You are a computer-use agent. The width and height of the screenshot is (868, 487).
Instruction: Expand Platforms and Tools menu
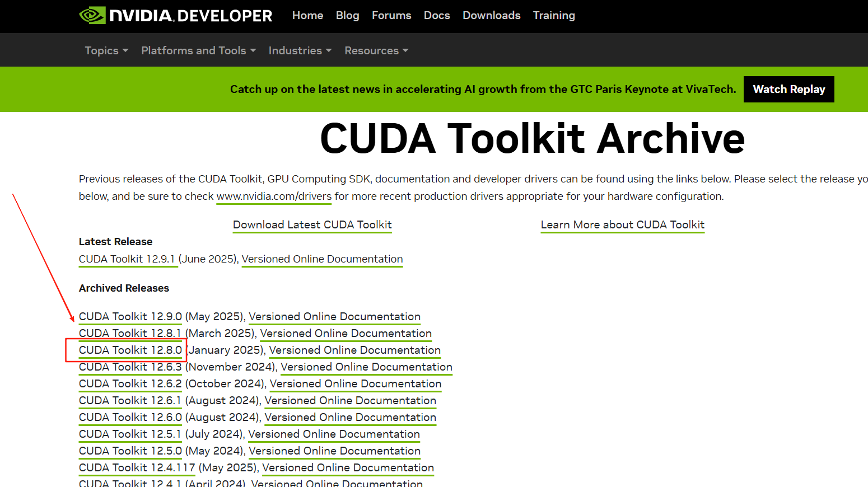pyautogui.click(x=199, y=50)
